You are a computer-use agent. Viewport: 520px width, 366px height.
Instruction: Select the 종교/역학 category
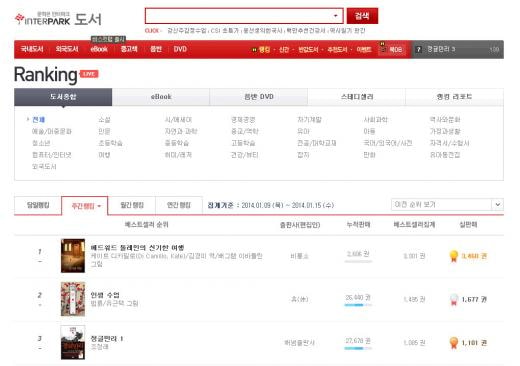pyautogui.click(x=245, y=131)
